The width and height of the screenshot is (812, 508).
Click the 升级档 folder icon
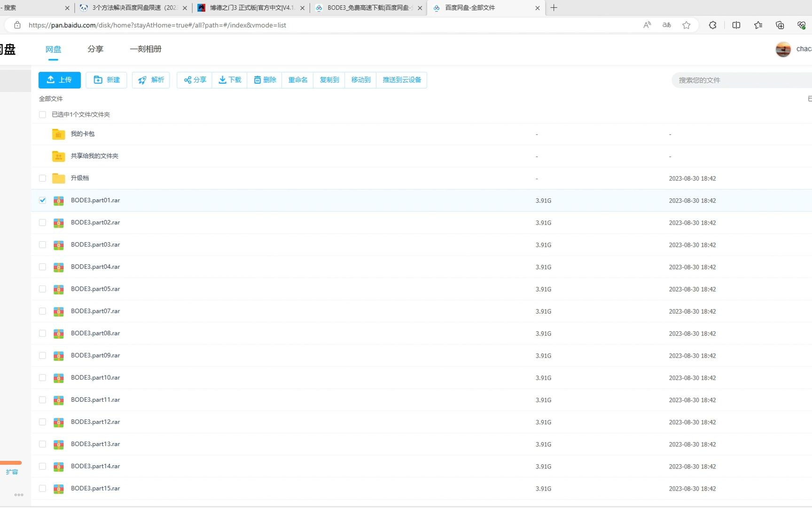pyautogui.click(x=58, y=178)
